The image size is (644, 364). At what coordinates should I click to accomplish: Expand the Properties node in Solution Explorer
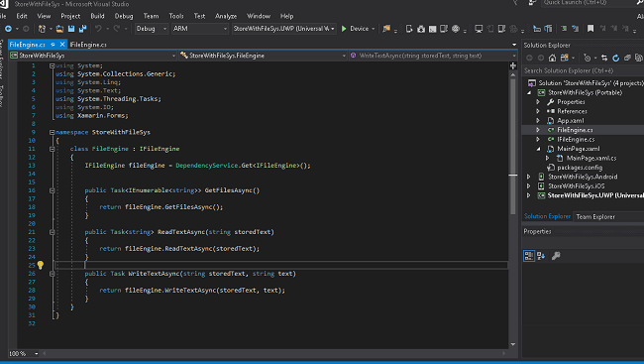pos(538,102)
